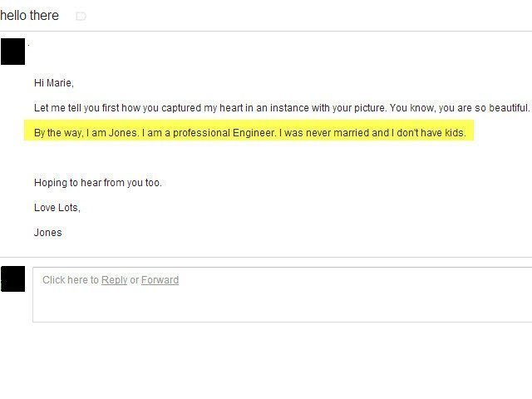
Task: Click the Reply link
Action: pos(114,280)
